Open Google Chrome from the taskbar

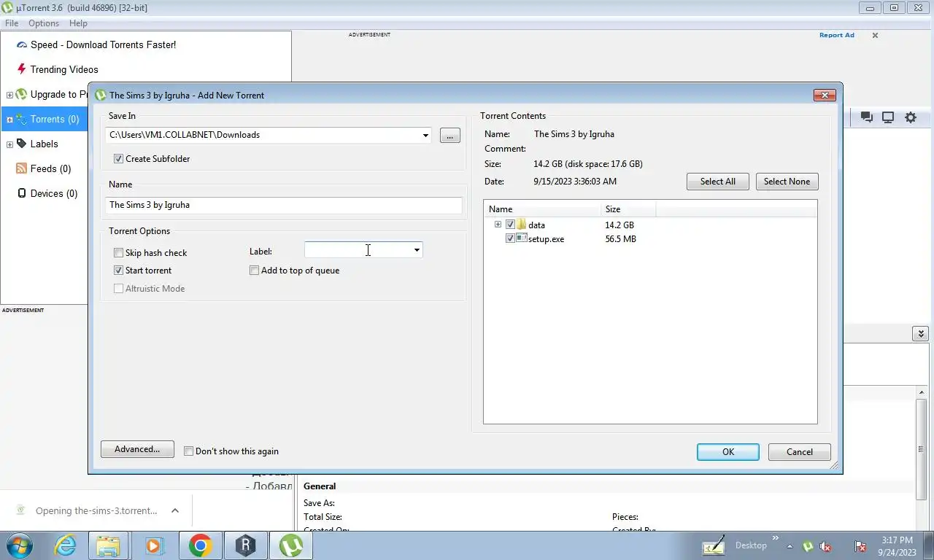pyautogui.click(x=200, y=545)
